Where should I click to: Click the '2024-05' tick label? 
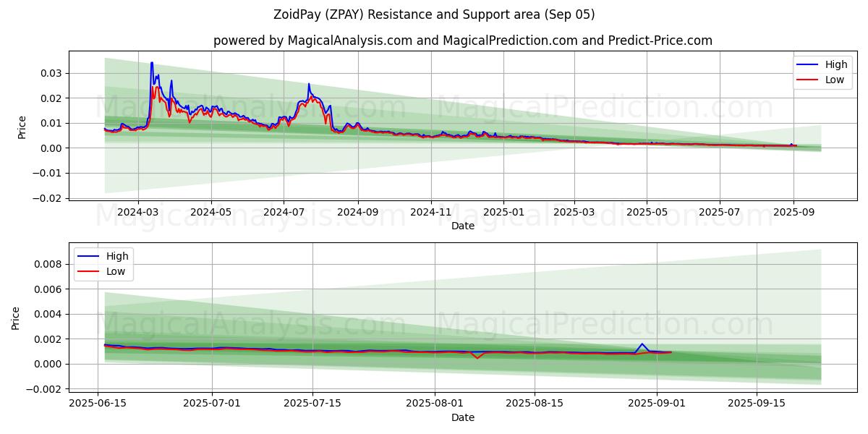(211, 213)
